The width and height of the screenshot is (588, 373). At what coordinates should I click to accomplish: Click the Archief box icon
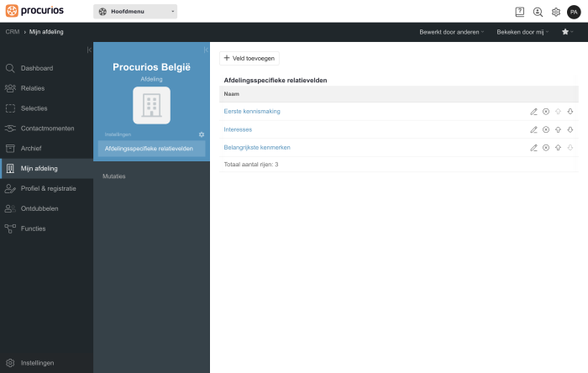(10, 149)
